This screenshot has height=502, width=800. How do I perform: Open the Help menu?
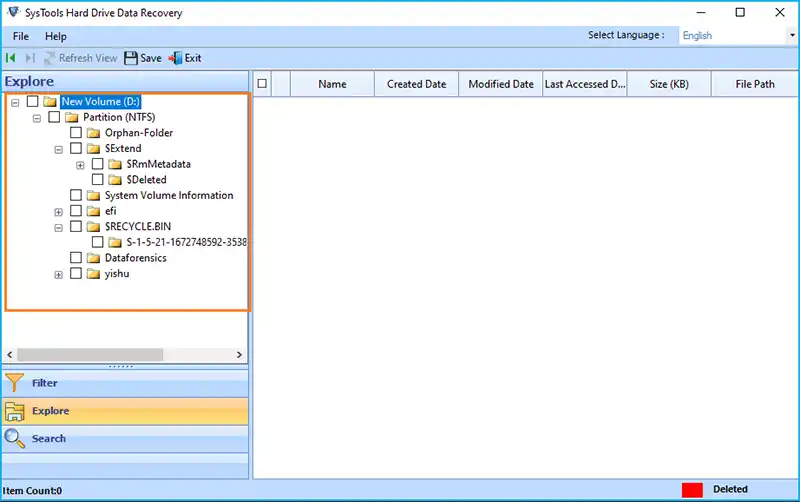(56, 36)
